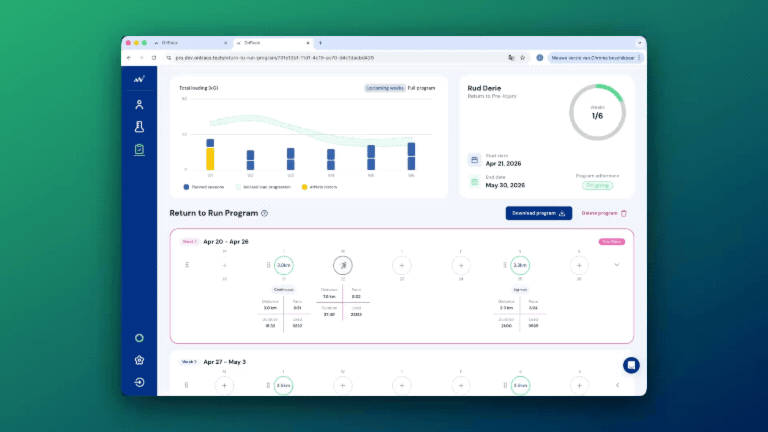Click the Delete program link
768x432 pixels.
pyautogui.click(x=599, y=213)
